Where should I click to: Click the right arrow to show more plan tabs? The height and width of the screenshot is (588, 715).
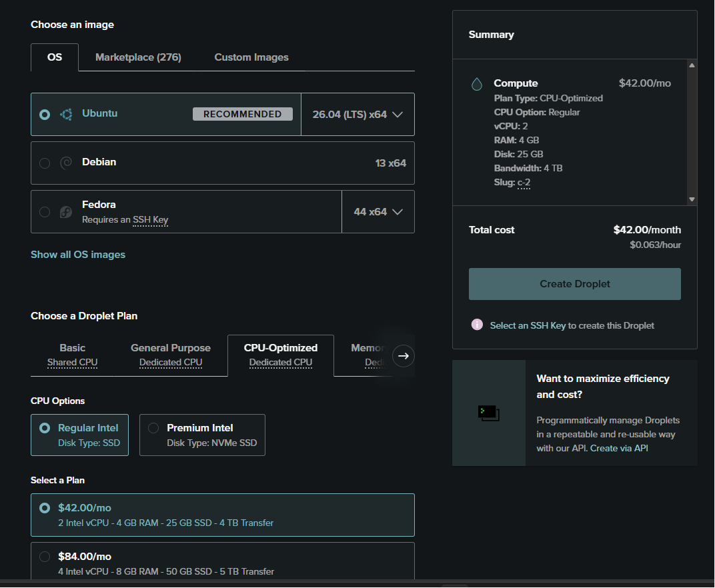coord(404,355)
